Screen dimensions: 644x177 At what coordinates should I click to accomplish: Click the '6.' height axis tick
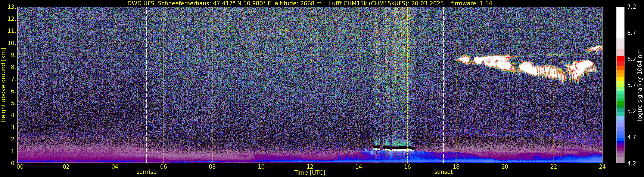pyautogui.click(x=13, y=91)
